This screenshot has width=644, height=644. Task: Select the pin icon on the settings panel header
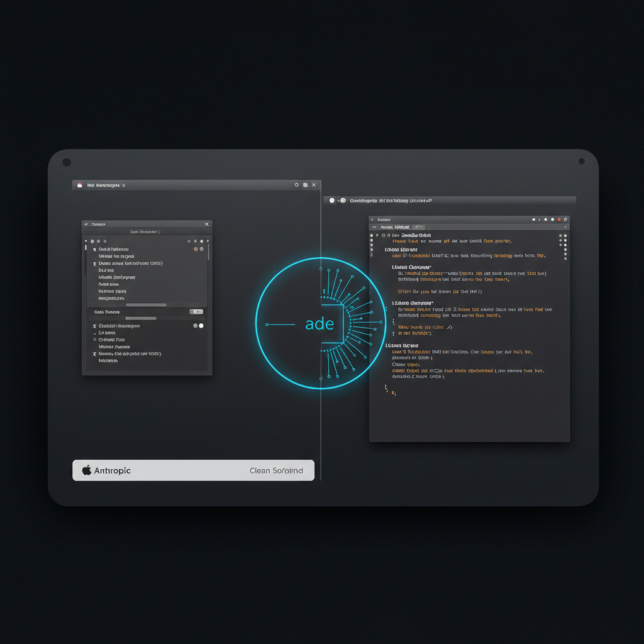(86, 224)
